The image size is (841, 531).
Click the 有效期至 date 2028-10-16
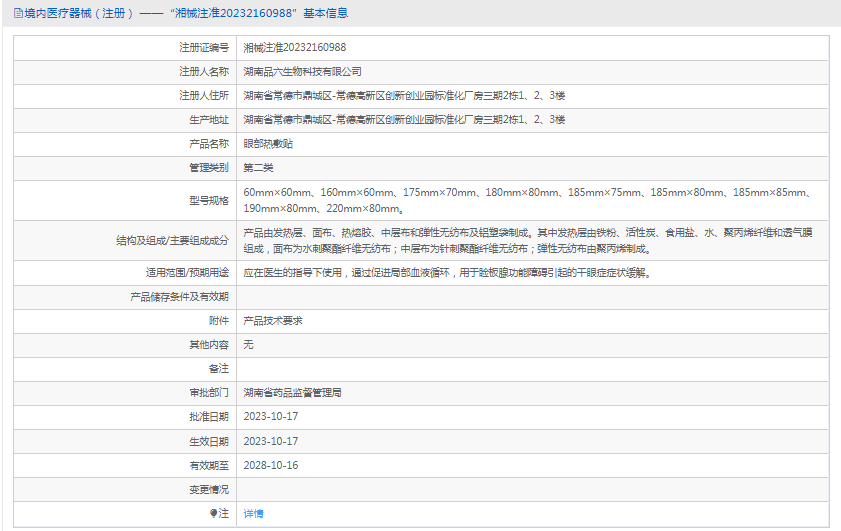(271, 465)
